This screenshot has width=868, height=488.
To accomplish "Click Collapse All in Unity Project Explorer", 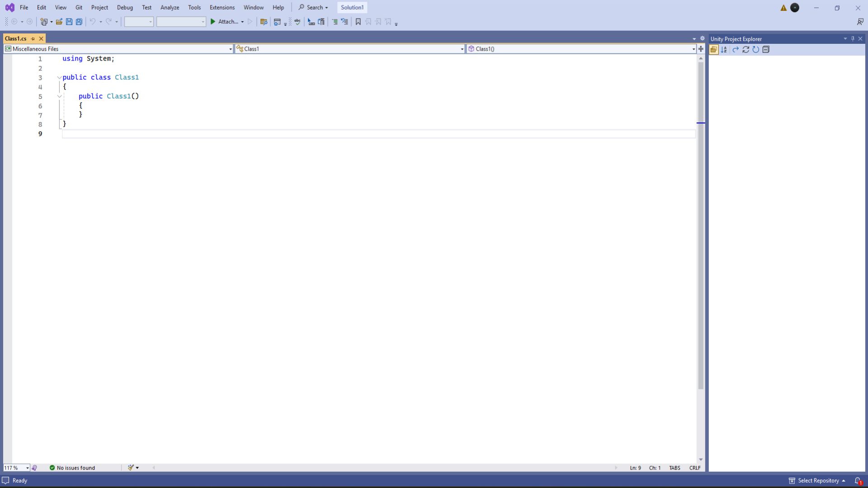I will click(x=766, y=50).
